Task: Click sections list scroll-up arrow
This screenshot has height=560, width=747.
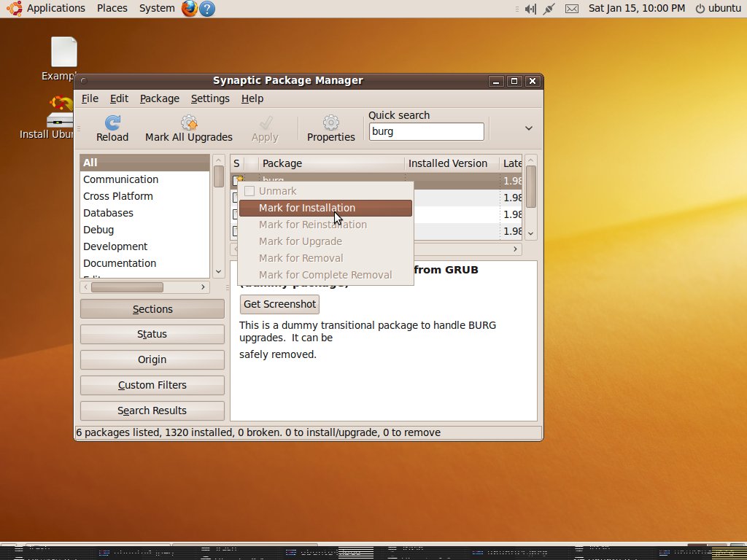Action: (218, 160)
